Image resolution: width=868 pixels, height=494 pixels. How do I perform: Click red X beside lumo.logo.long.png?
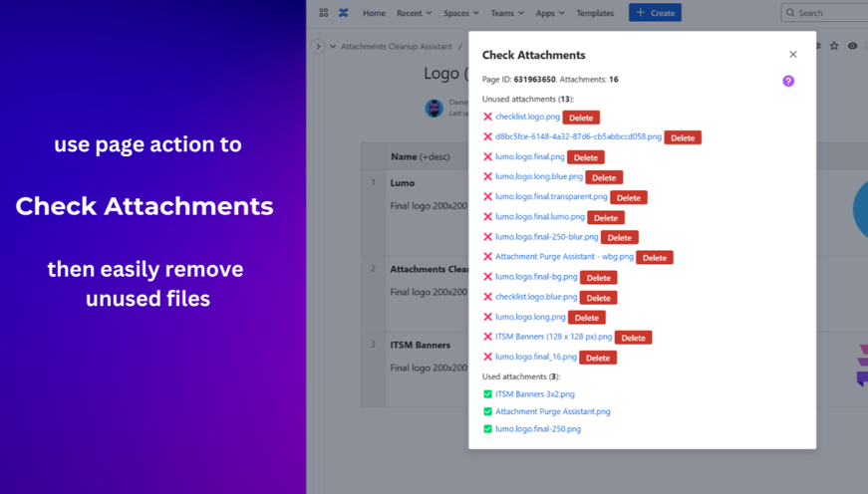pos(487,317)
